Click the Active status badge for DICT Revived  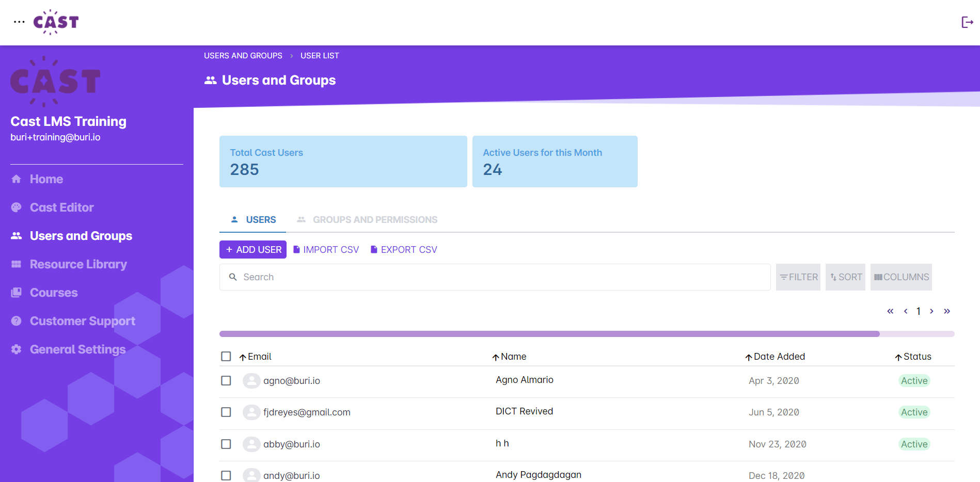pos(914,412)
